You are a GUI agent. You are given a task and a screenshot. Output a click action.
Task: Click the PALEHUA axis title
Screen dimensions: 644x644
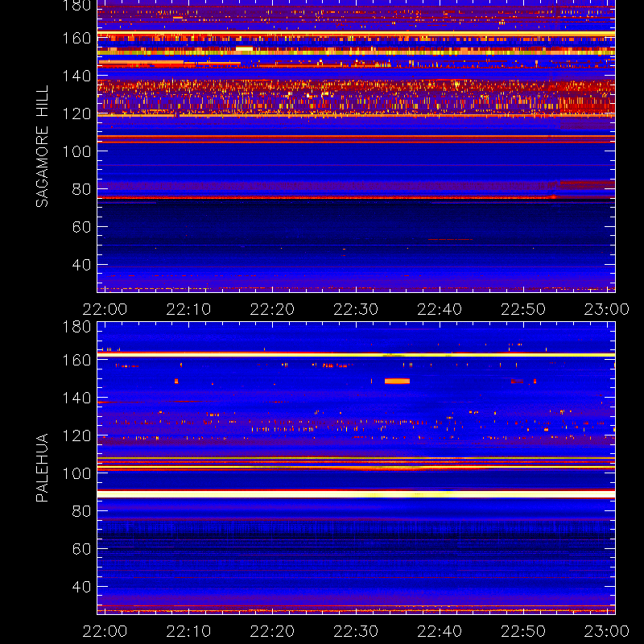(42, 468)
